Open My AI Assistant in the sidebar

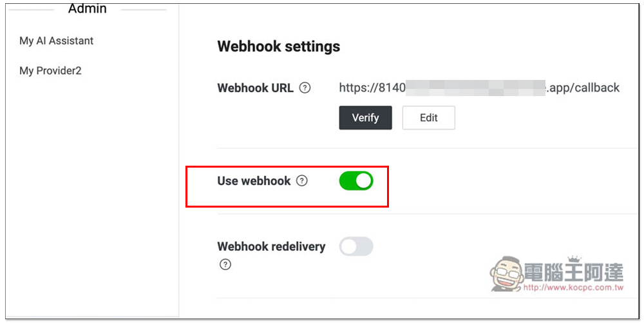coord(57,41)
